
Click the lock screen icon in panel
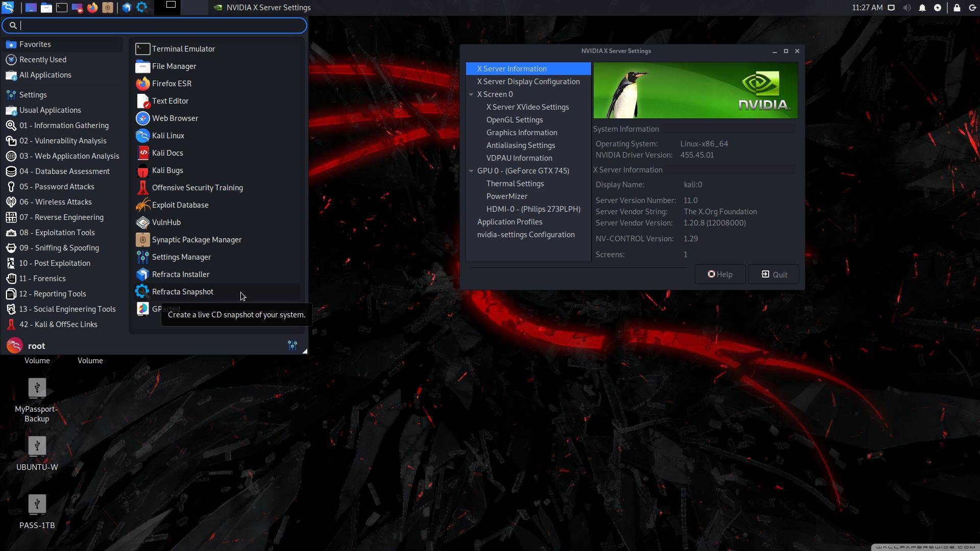click(957, 8)
